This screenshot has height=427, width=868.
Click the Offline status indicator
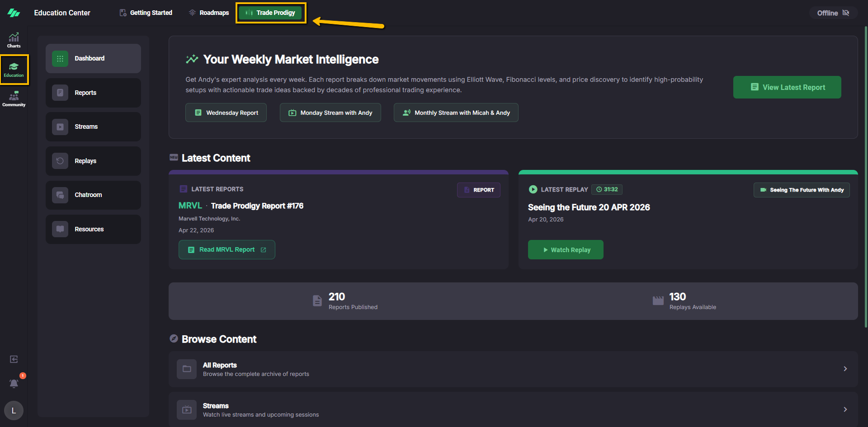[832, 13]
